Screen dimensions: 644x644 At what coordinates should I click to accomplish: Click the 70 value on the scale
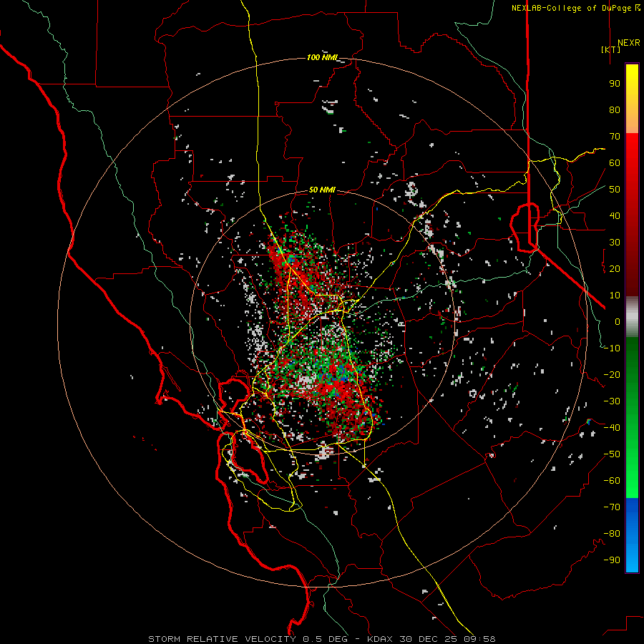(615, 137)
